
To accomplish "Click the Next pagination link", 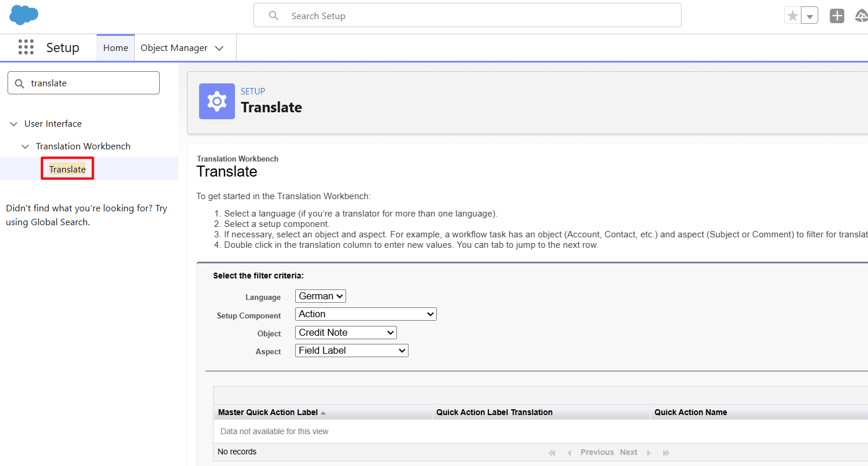I will pyautogui.click(x=628, y=453).
